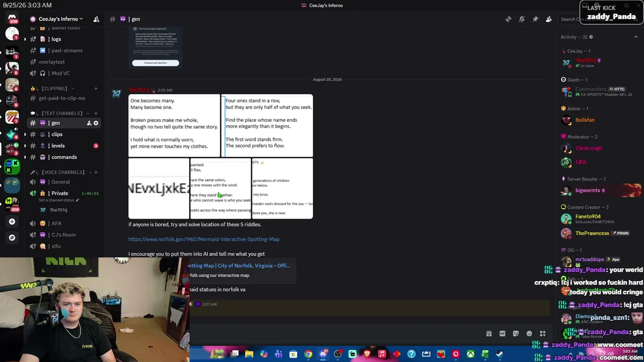Open the riddle image "Four ones stand in a row"
The width and height of the screenshot is (644, 362).
coord(267,126)
